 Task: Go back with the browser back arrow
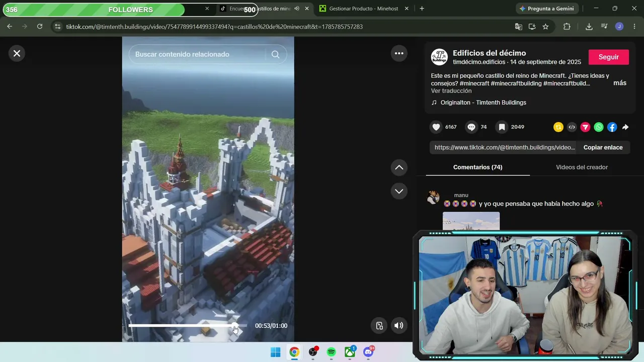[x=10, y=27]
